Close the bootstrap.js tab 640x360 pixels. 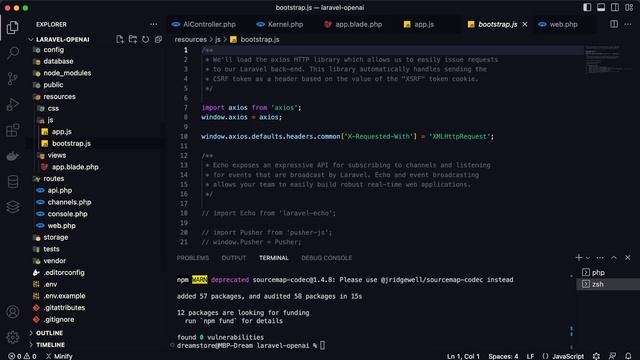click(525, 24)
